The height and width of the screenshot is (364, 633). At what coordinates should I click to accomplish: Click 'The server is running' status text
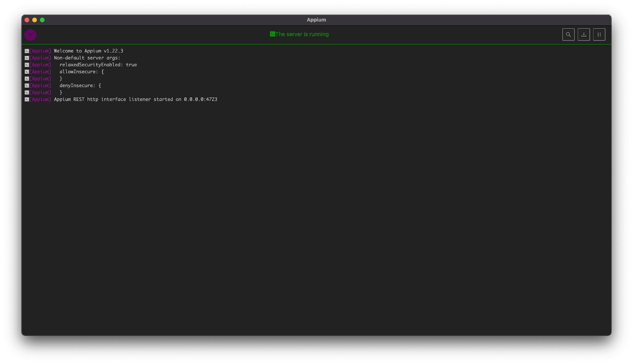coord(301,34)
